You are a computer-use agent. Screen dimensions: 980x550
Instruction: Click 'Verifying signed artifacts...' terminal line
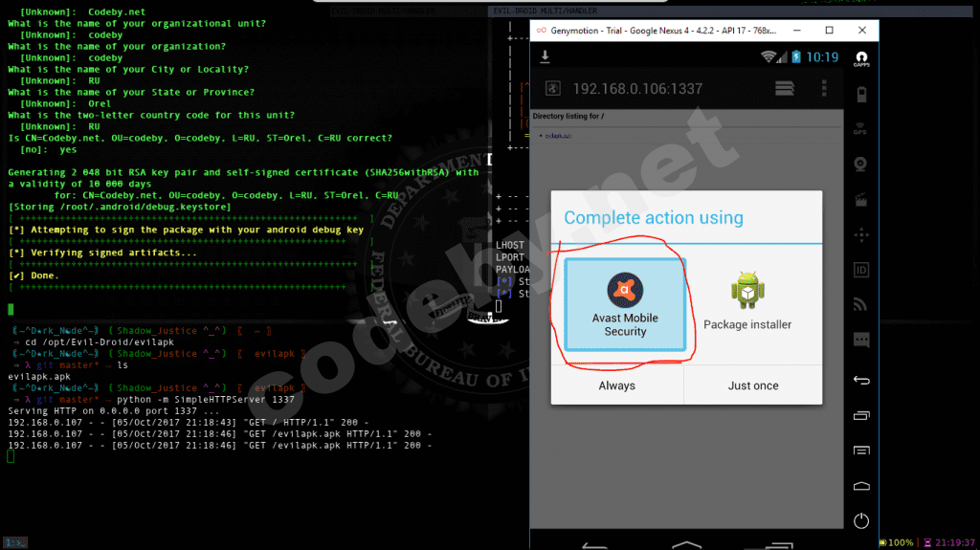point(102,253)
